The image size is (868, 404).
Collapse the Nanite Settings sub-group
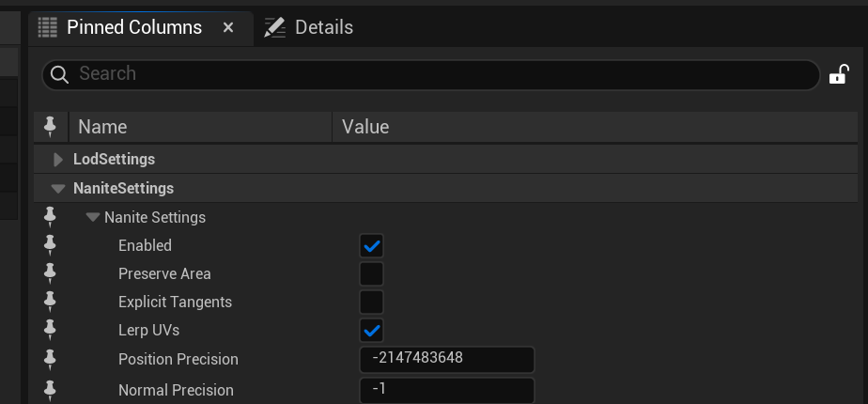pos(93,217)
